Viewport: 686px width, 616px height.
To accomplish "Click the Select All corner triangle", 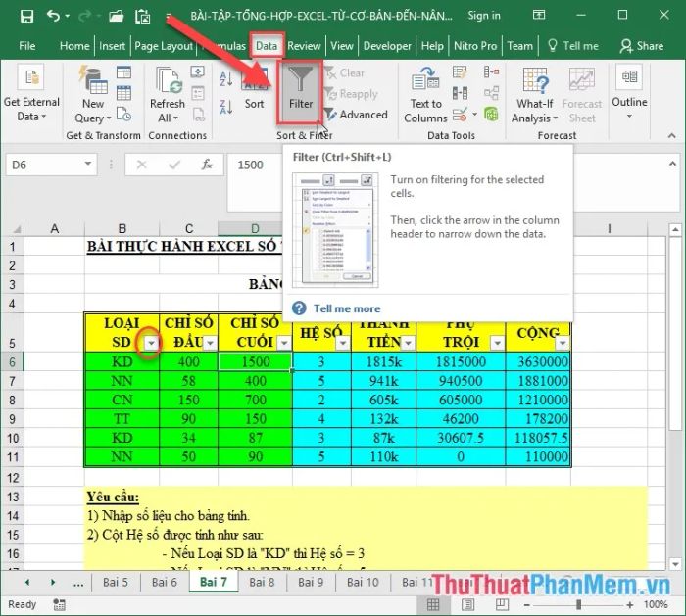I will (x=16, y=228).
